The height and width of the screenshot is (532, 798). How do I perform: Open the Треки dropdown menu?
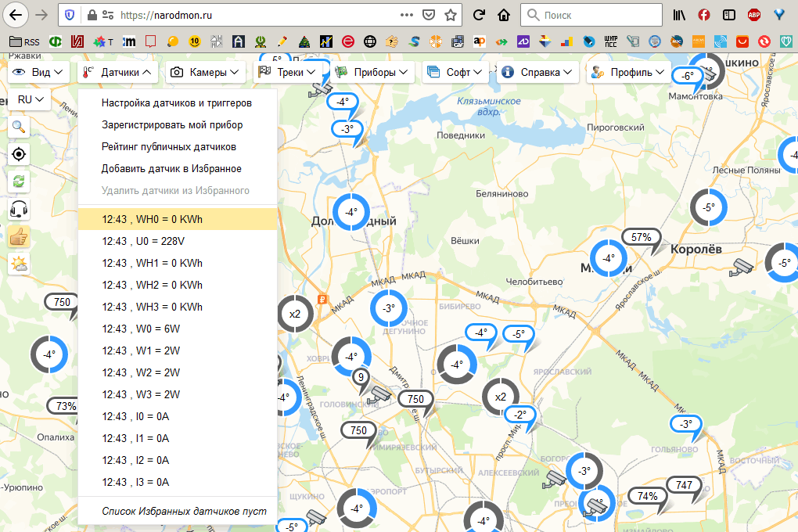point(287,72)
